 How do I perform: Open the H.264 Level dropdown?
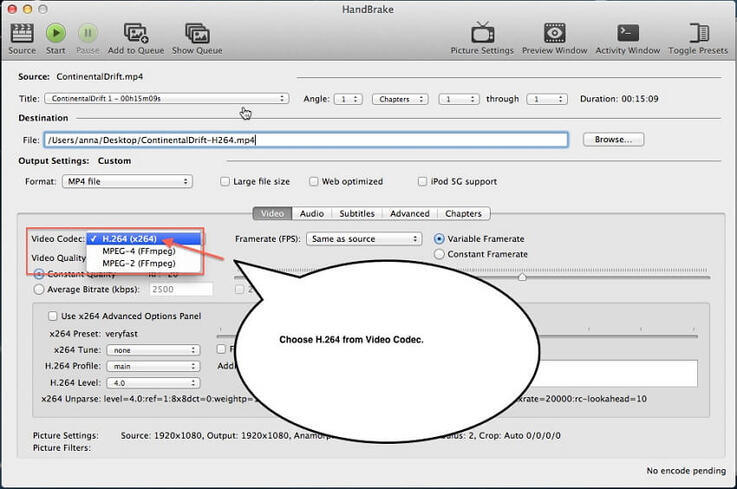153,383
